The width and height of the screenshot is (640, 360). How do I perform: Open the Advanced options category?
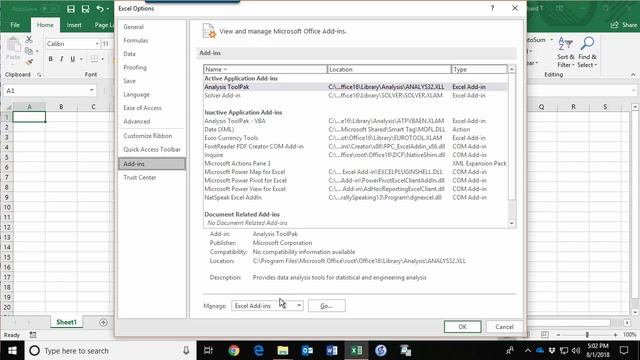[x=137, y=122]
